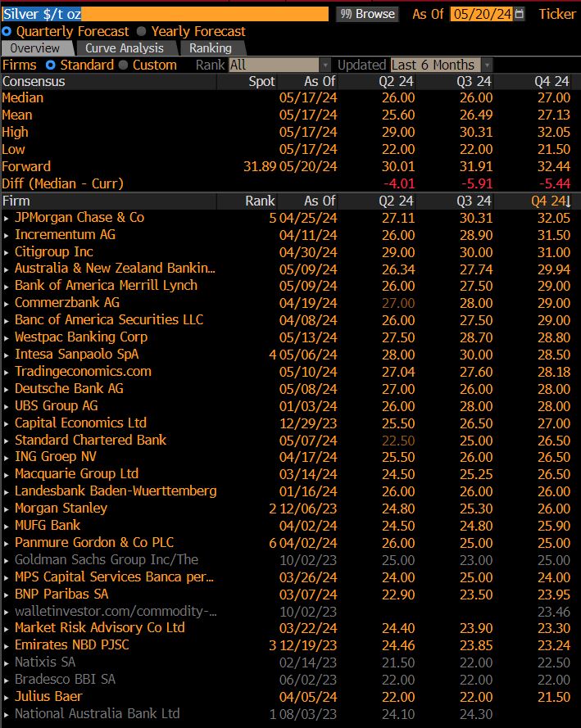The width and height of the screenshot is (581, 728).
Task: Sort by the Q3 24 firm column header
Action: tap(474, 201)
